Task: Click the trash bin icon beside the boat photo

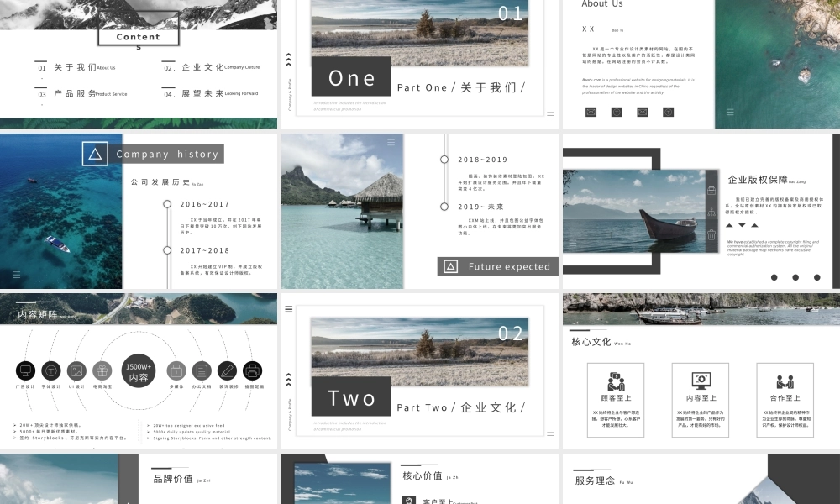Action: (711, 234)
